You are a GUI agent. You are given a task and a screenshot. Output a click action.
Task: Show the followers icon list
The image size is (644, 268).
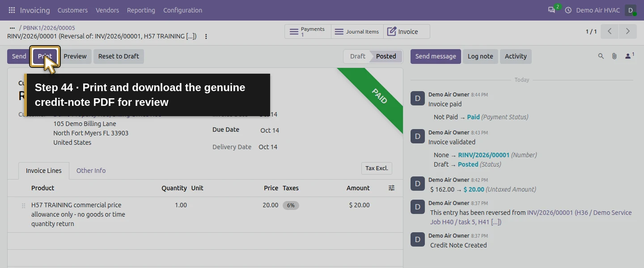[630, 56]
